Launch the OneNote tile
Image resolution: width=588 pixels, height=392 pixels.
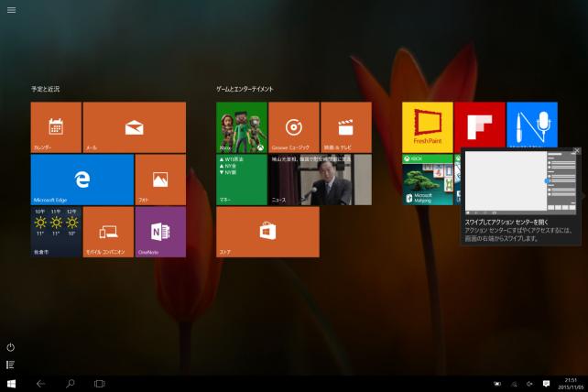point(160,232)
